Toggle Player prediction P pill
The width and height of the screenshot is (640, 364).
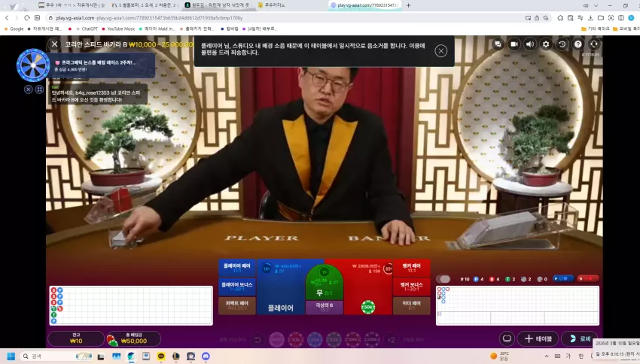[563, 278]
